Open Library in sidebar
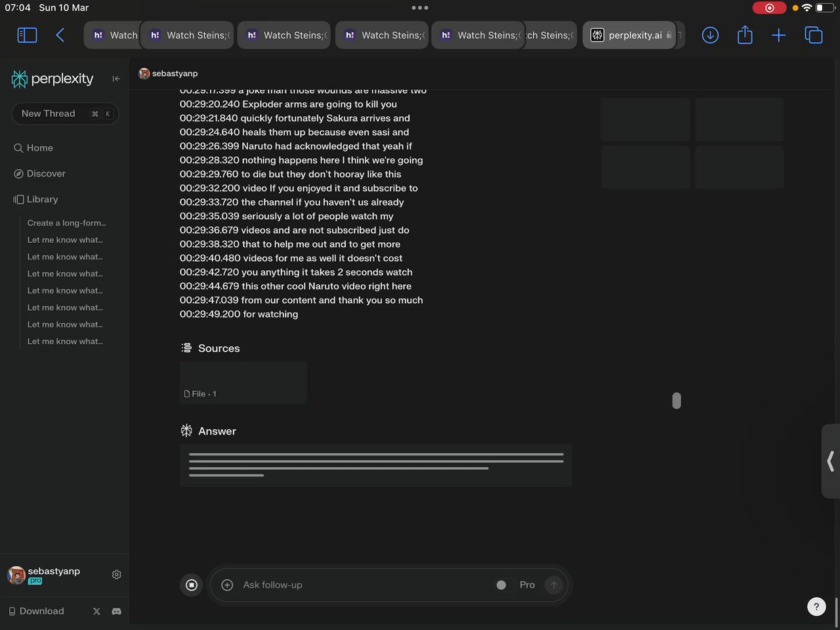The image size is (840, 630). 35,199
